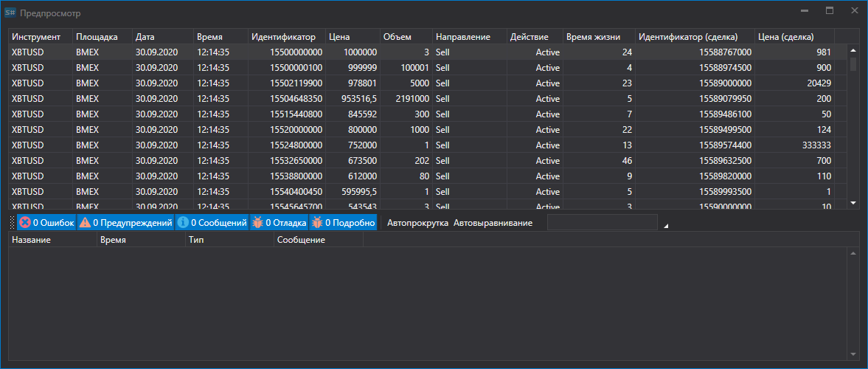Click the Сообщение log column header
The image size is (868, 369).
319,240
